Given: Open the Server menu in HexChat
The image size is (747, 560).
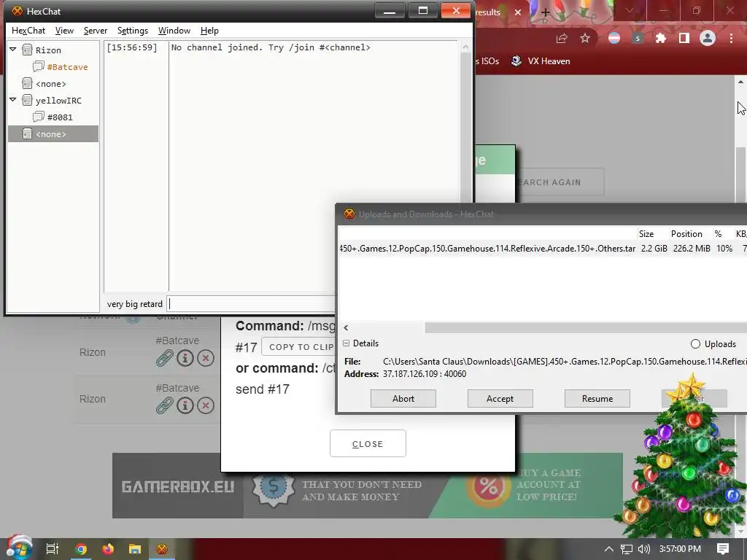Looking at the screenshot, I should pyautogui.click(x=96, y=31).
